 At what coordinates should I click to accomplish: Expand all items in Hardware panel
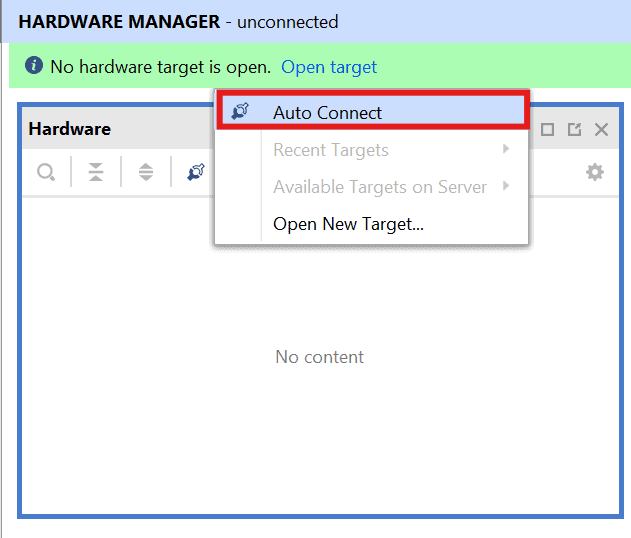146,172
